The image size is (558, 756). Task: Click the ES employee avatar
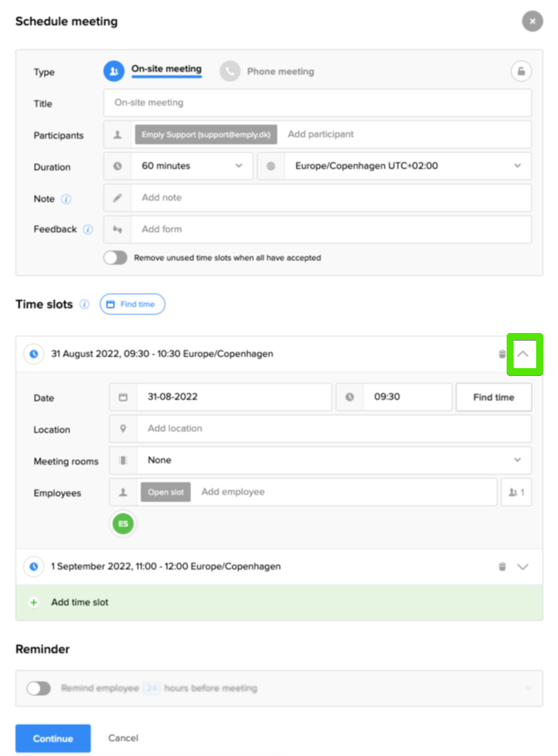point(123,524)
